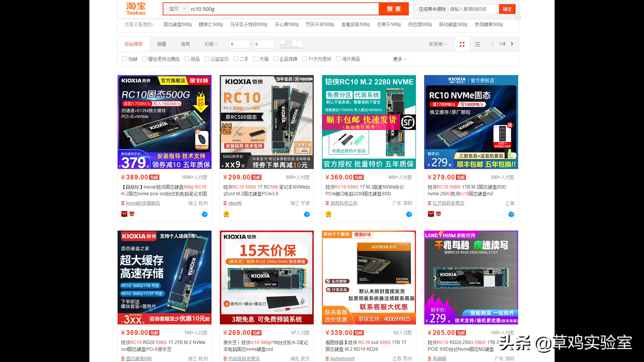Click Tmall badge under 弘笠数码专营店
This screenshot has width=644, height=362.
coord(431,214)
